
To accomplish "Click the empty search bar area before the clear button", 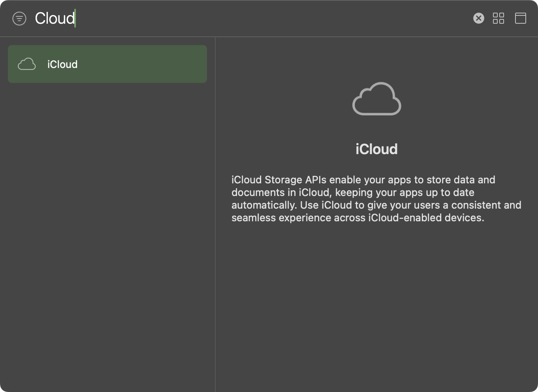I will click(277, 19).
